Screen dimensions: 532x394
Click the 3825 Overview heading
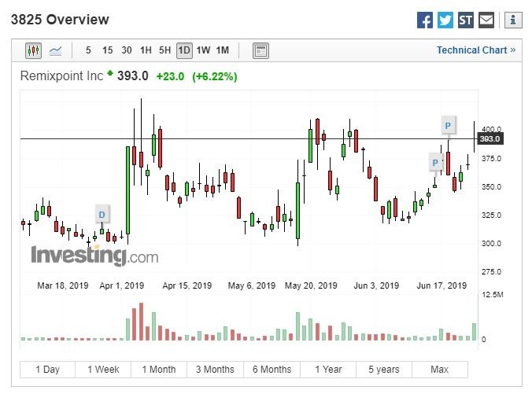click(60, 20)
